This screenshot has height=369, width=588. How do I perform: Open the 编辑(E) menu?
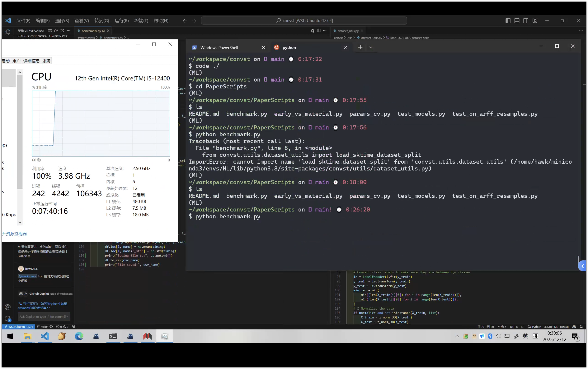[43, 21]
